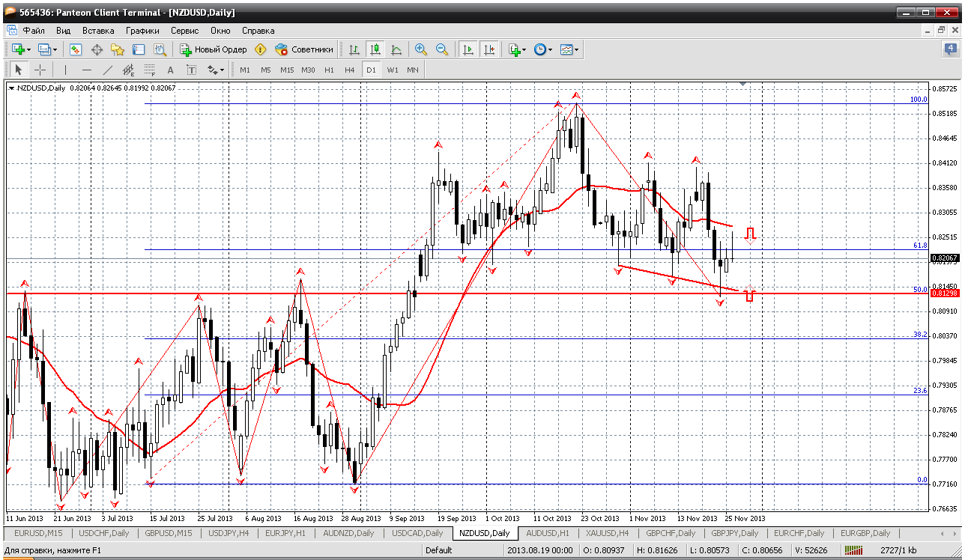Pick the horizontal line drawing tool
Viewport: 965px width, 560px height.
pos(86,70)
